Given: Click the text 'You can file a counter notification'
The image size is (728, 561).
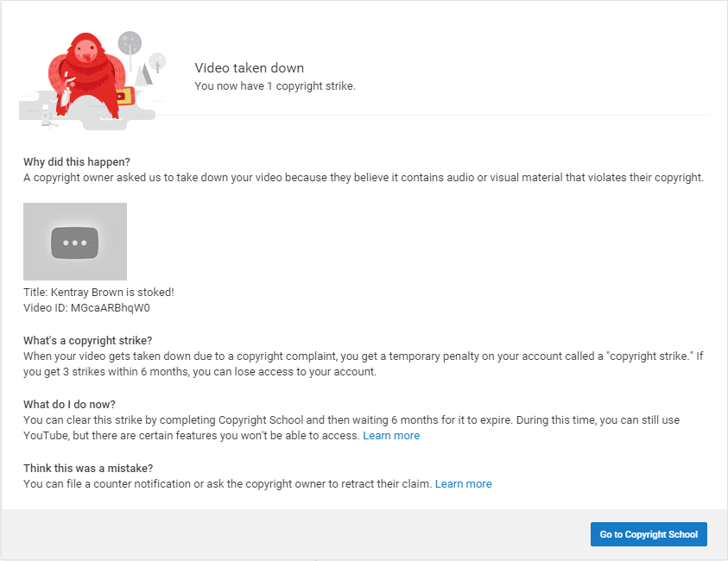Looking at the screenshot, I should tap(107, 484).
